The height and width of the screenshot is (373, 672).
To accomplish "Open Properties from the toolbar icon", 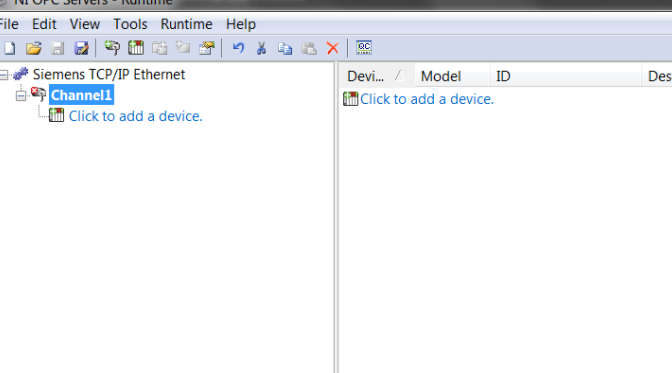I will tap(207, 48).
